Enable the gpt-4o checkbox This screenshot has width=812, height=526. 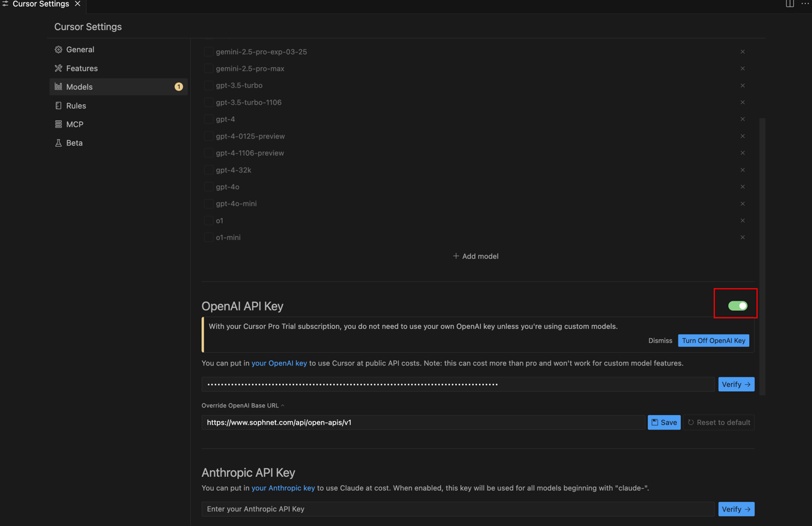tap(208, 187)
